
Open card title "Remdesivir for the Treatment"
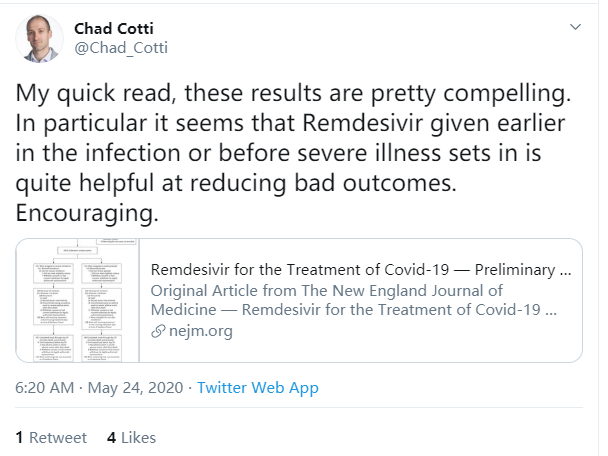[x=360, y=270]
